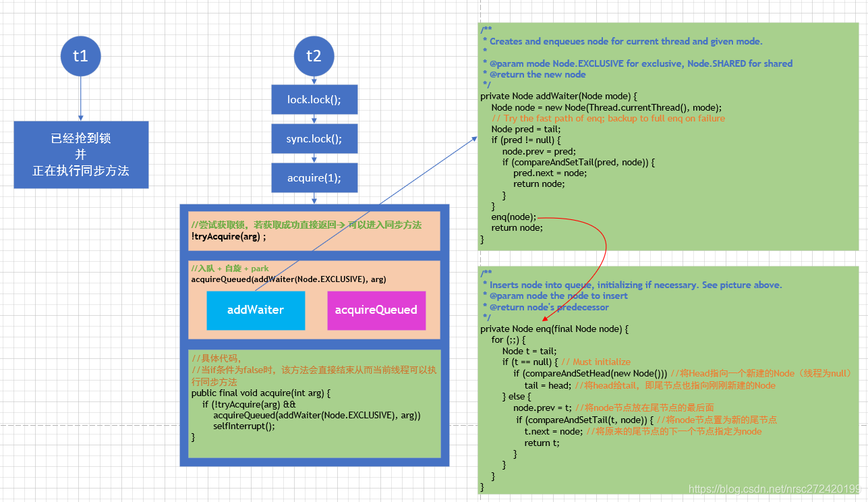The image size is (868, 502).
Task: Select the t2 circle node
Action: coord(314,55)
